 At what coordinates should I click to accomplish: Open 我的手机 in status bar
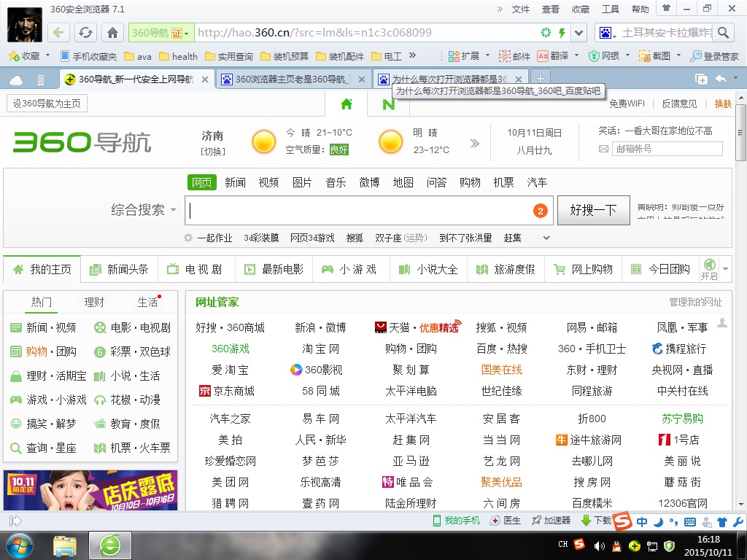[x=456, y=521]
